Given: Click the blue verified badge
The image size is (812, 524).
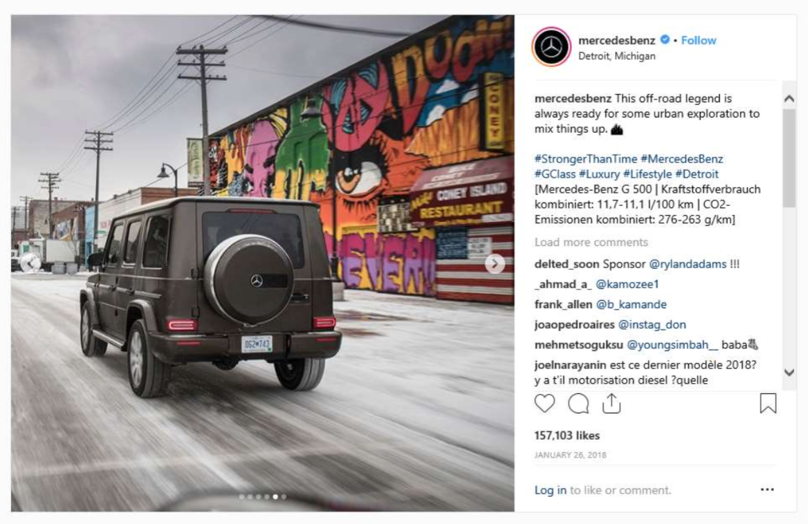Looking at the screenshot, I should [x=665, y=39].
